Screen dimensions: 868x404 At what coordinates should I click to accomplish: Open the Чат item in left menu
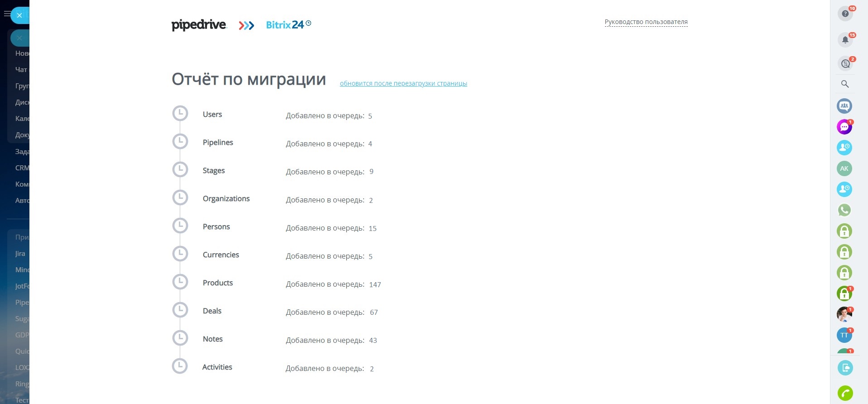(20, 69)
